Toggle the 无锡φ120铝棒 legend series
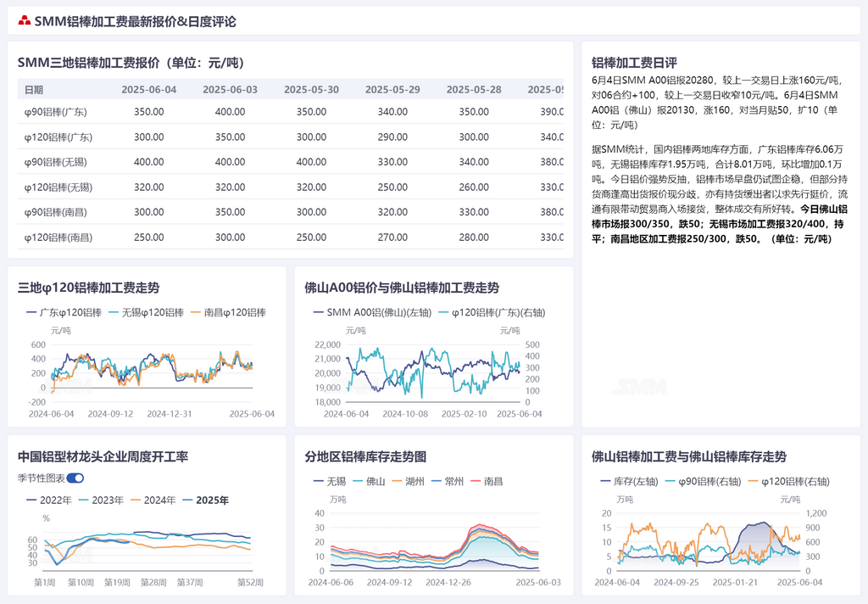The image size is (868, 604). (146, 312)
